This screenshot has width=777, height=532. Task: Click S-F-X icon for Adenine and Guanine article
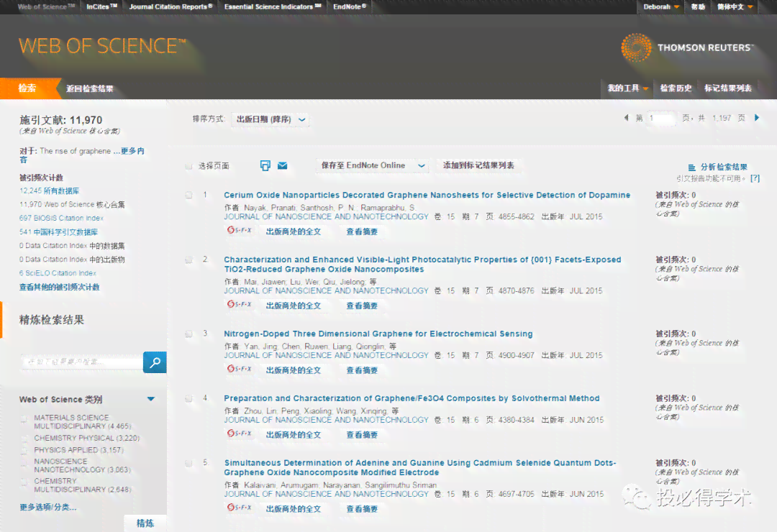[x=240, y=508]
